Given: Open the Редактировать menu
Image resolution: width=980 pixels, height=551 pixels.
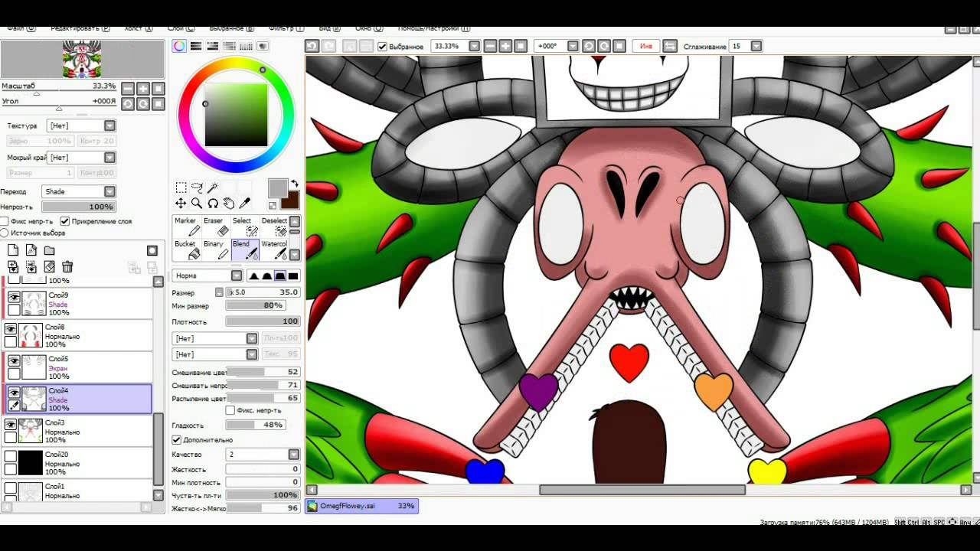Looking at the screenshot, I should coord(81,28).
